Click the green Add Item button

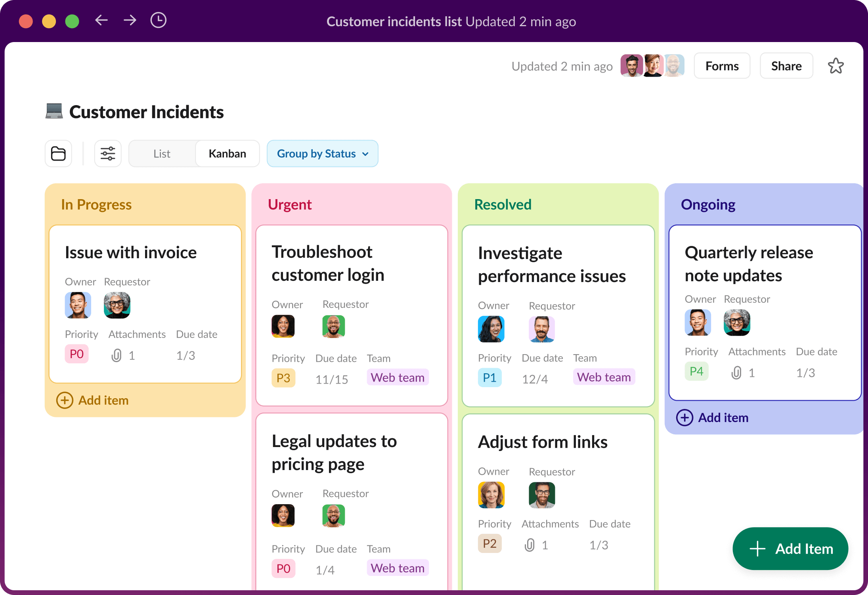[x=790, y=549]
